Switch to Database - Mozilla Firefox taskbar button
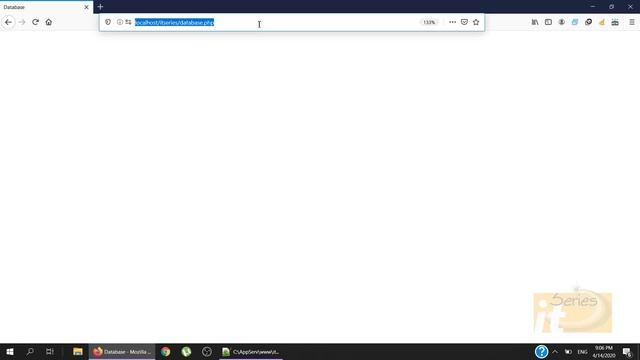 tap(122, 351)
